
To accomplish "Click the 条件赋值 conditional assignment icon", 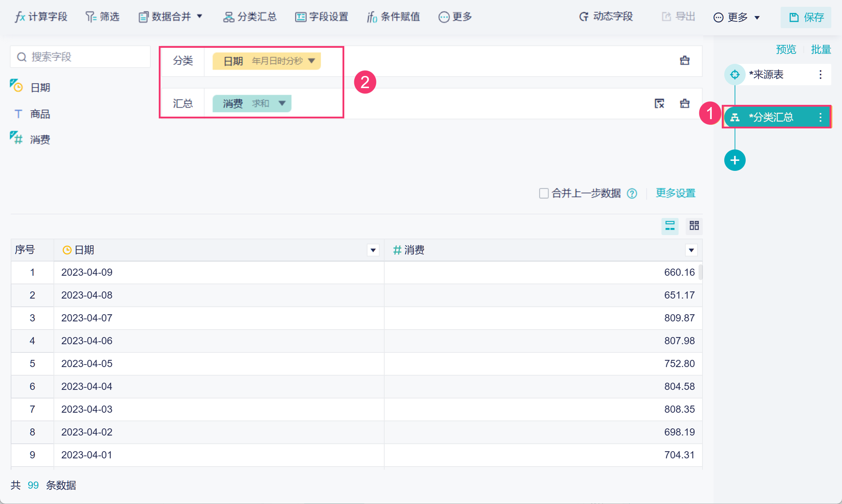I will pyautogui.click(x=372, y=17).
